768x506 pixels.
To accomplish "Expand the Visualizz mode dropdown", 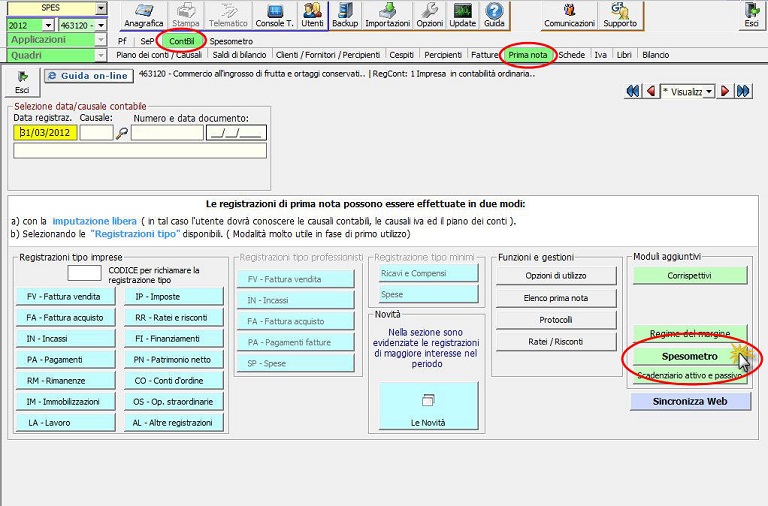I will click(x=709, y=92).
